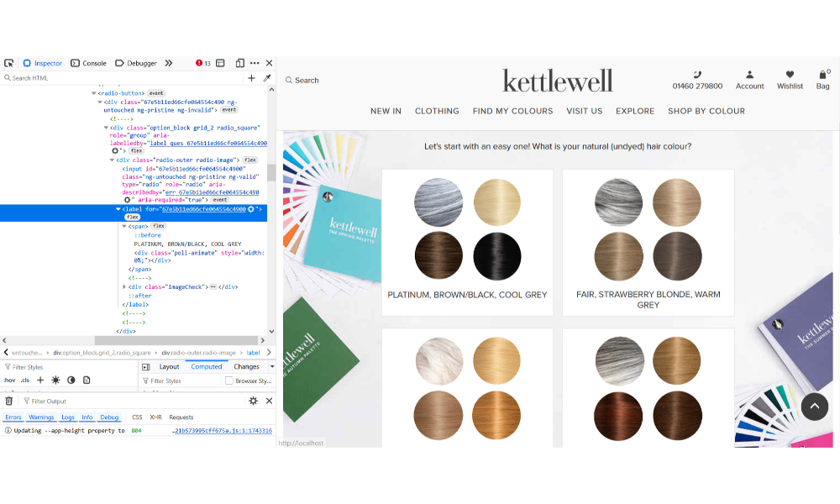This screenshot has height=504, width=840.
Task: Activate the element picker tool
Action: click(9, 63)
